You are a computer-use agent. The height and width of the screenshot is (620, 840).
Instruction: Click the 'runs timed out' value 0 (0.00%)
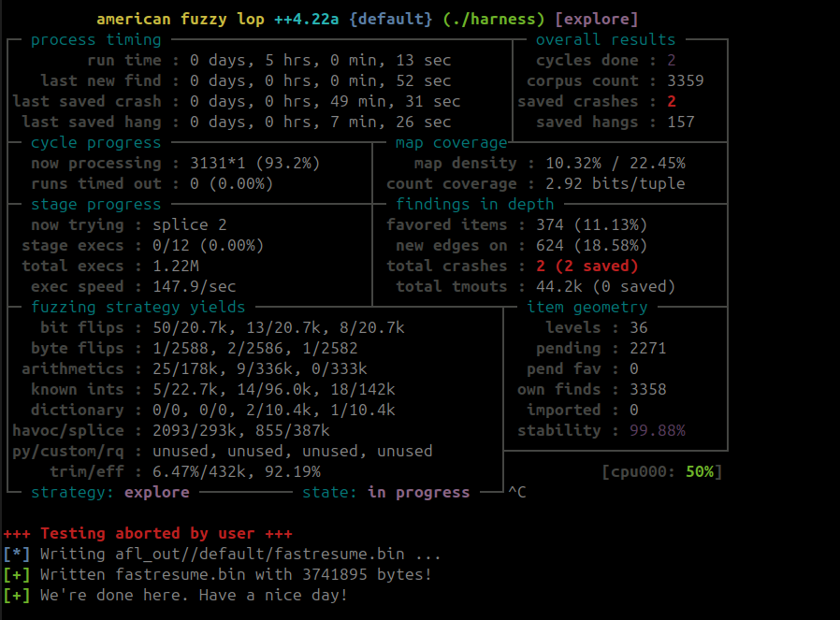tap(231, 184)
